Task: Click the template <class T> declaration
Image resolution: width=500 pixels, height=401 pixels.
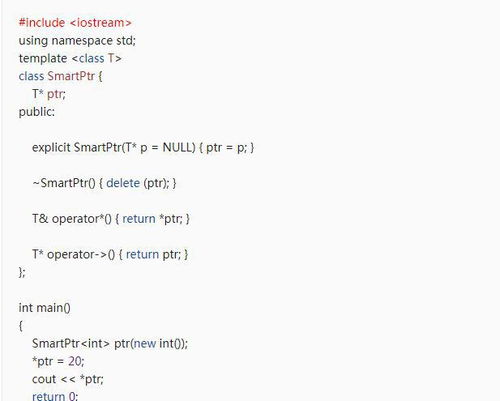Action: click(70, 59)
